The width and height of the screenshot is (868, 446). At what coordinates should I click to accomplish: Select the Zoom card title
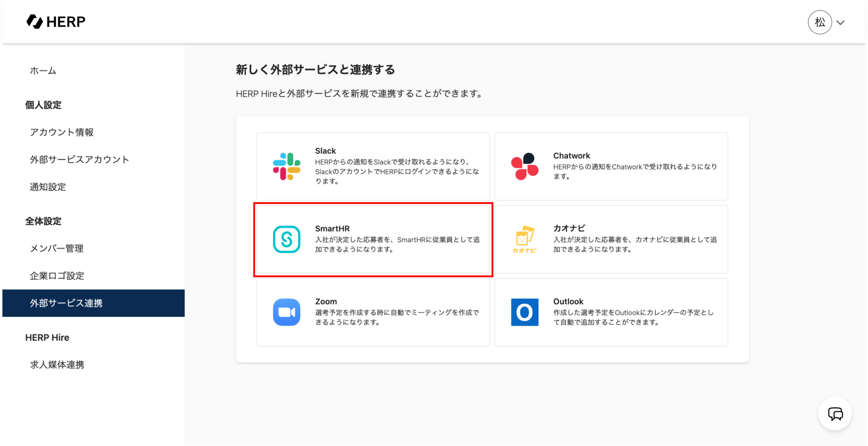[326, 302]
